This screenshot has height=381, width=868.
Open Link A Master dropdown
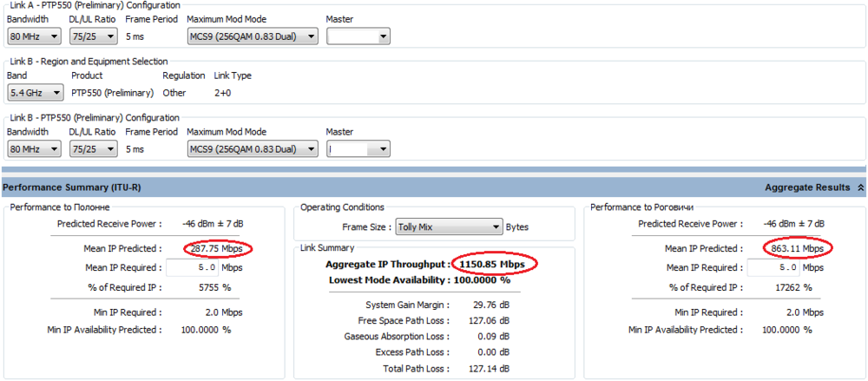coord(358,36)
